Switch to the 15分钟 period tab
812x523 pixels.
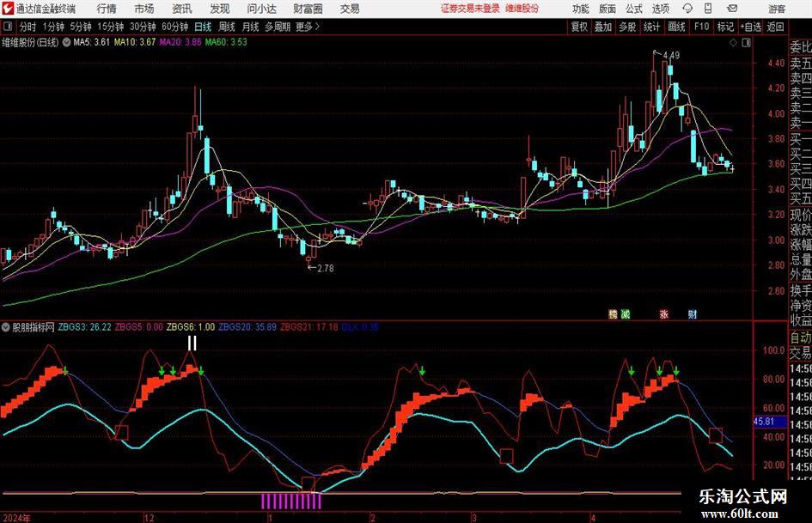[111, 27]
